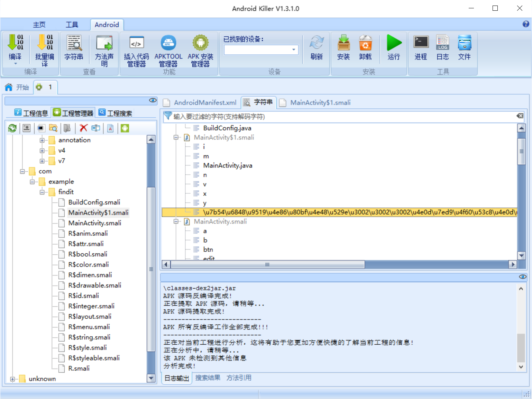
Task: Open the dropdown arrow under 编译
Action: (15, 64)
